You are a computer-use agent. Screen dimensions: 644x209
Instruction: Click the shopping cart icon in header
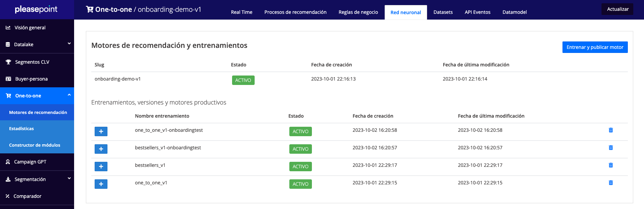coord(90,9)
